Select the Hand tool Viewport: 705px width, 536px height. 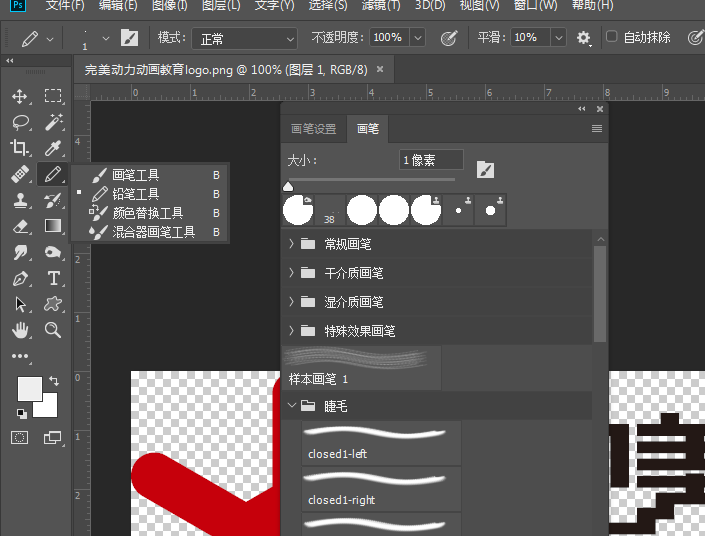20,330
